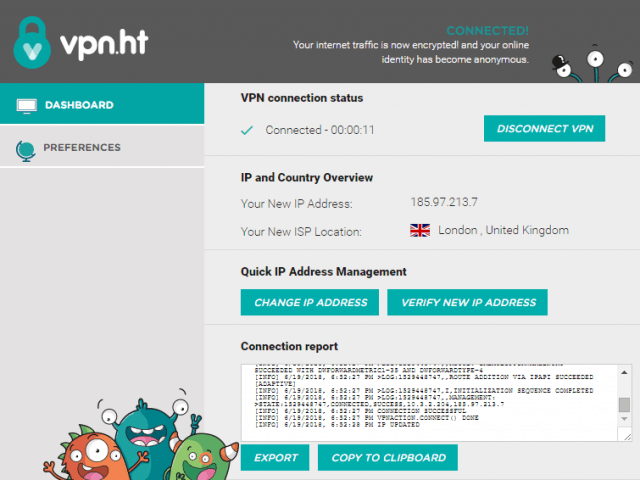Click the vpn.ht padlock logo icon

32,42
